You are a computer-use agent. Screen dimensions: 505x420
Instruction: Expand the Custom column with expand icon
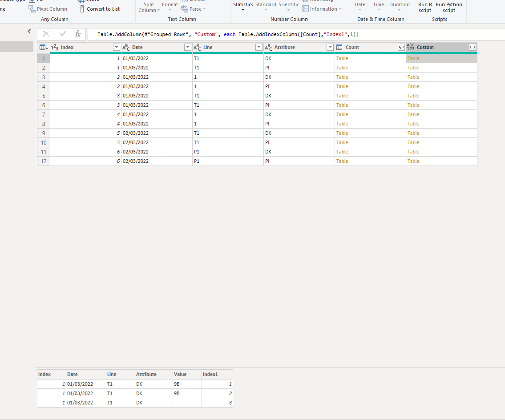click(472, 47)
